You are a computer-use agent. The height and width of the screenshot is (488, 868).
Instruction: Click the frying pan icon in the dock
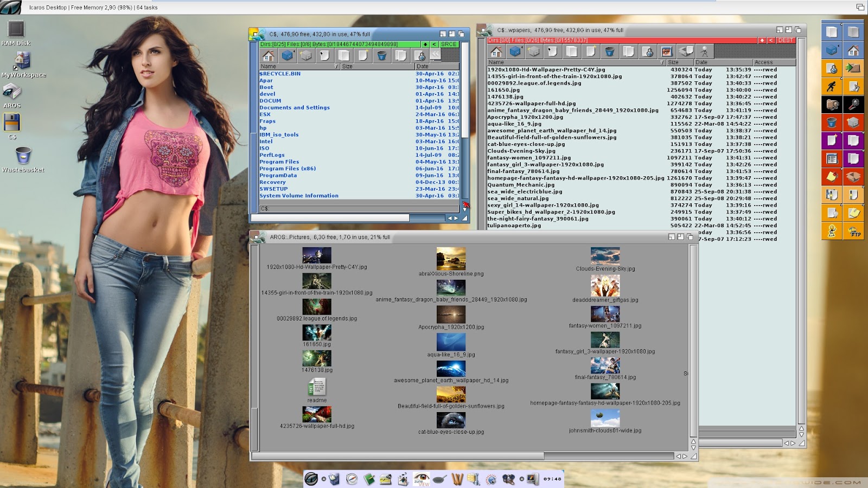[440, 479]
